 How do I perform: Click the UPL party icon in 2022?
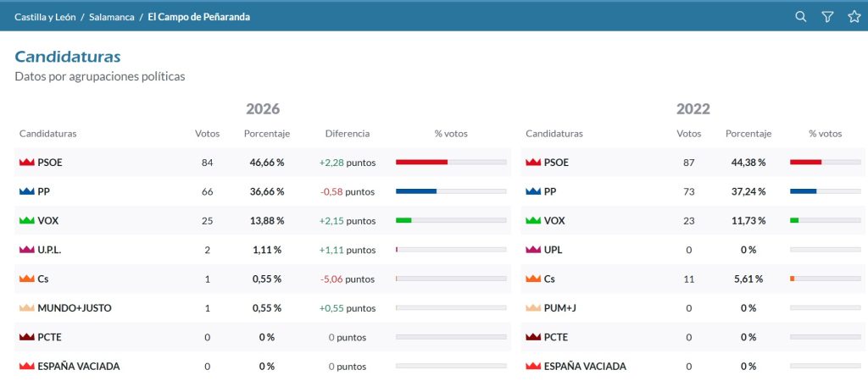click(533, 250)
